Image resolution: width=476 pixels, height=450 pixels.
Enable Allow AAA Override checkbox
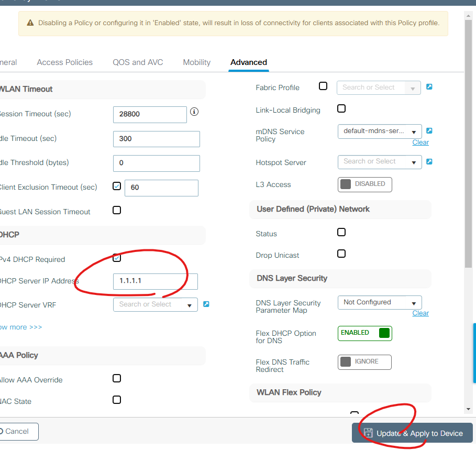[x=117, y=378]
